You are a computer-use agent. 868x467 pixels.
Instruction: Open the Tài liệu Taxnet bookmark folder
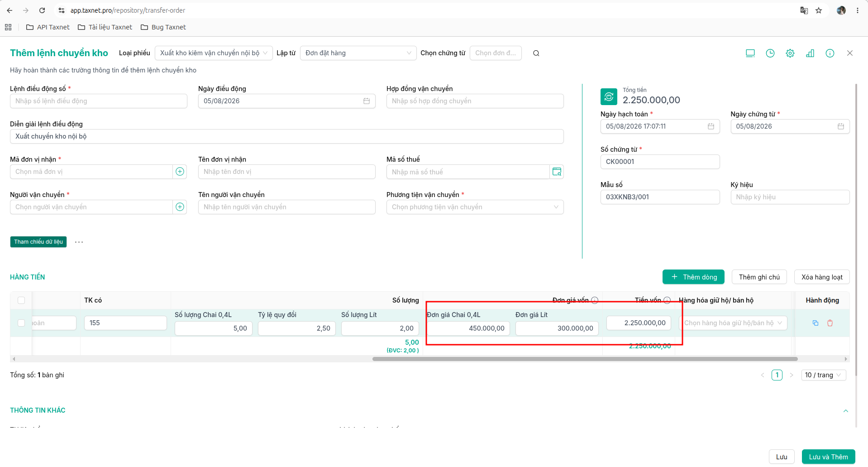pos(105,27)
